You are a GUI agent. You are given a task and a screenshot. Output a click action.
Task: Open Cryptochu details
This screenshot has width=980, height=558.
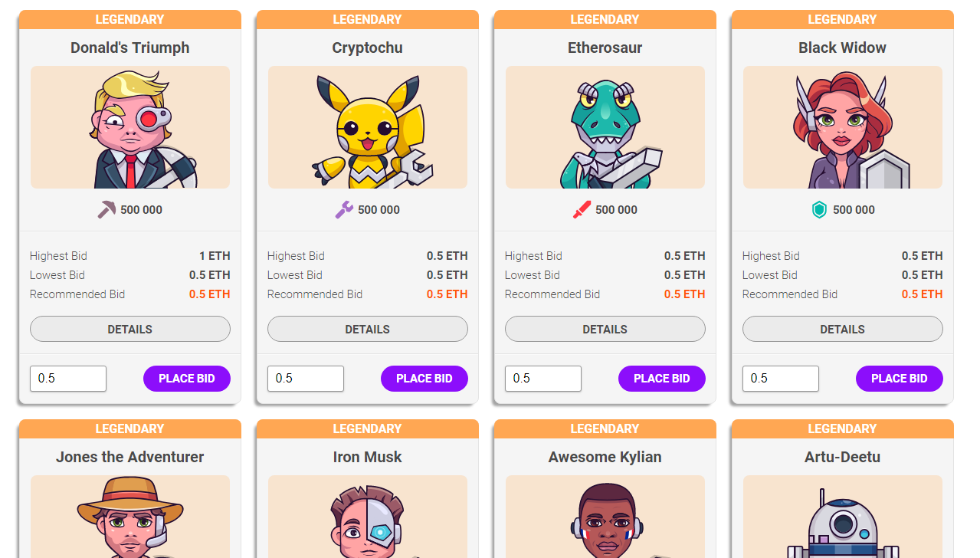pos(368,329)
